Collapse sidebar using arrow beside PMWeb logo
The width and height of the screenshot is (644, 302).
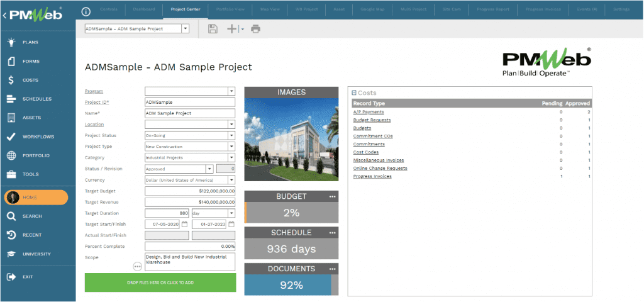point(4,16)
